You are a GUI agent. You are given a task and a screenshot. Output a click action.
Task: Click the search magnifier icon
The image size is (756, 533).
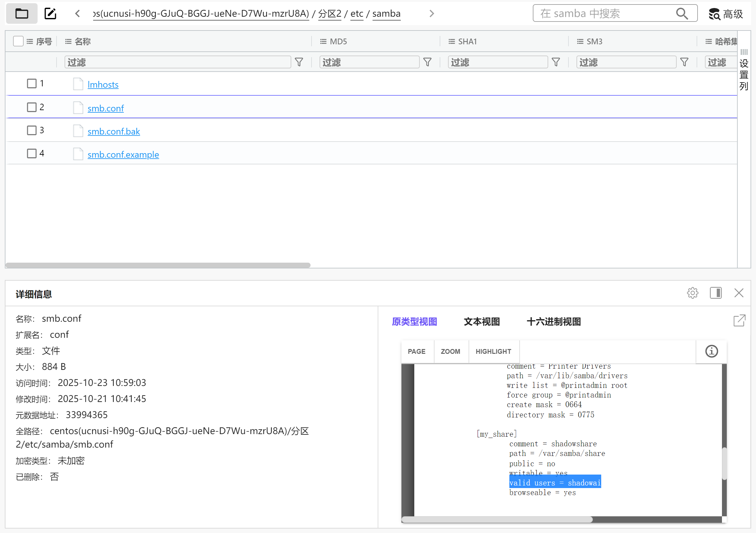click(681, 13)
